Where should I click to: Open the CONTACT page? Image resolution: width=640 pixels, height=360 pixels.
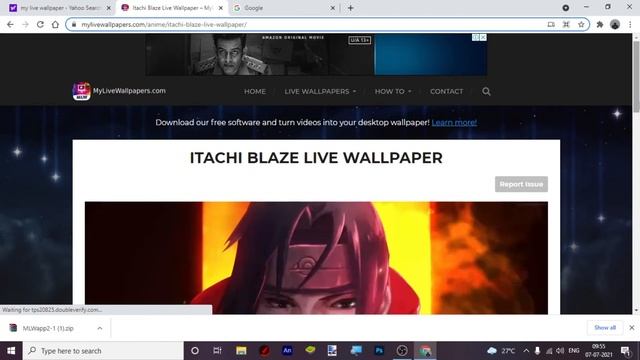(447, 91)
